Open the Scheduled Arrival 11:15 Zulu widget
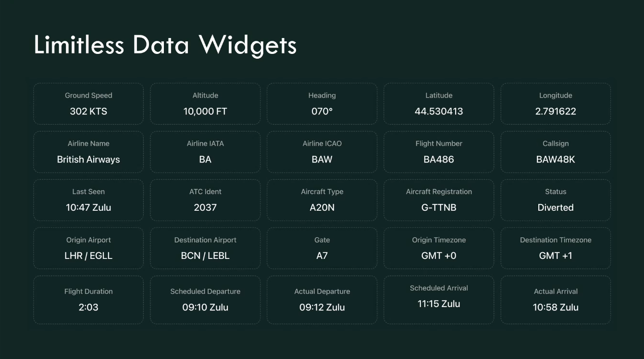Screen dimensions: 644x359 tap(439, 300)
